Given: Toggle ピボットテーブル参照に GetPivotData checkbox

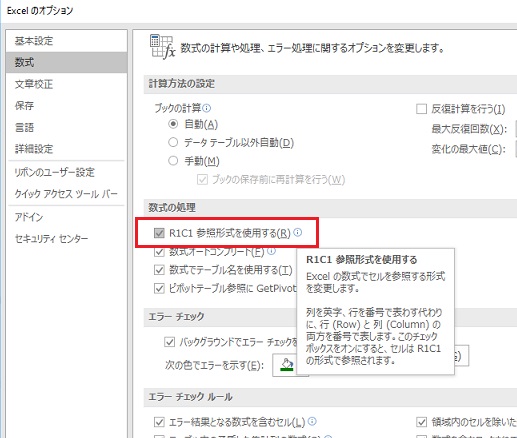Looking at the screenshot, I should coord(159,288).
